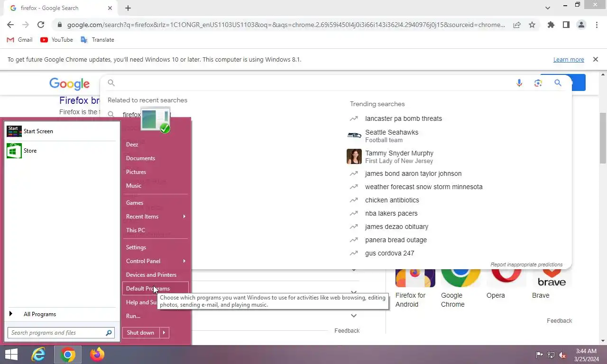
Task: Open the taskbar clock and date
Action: coord(586,355)
